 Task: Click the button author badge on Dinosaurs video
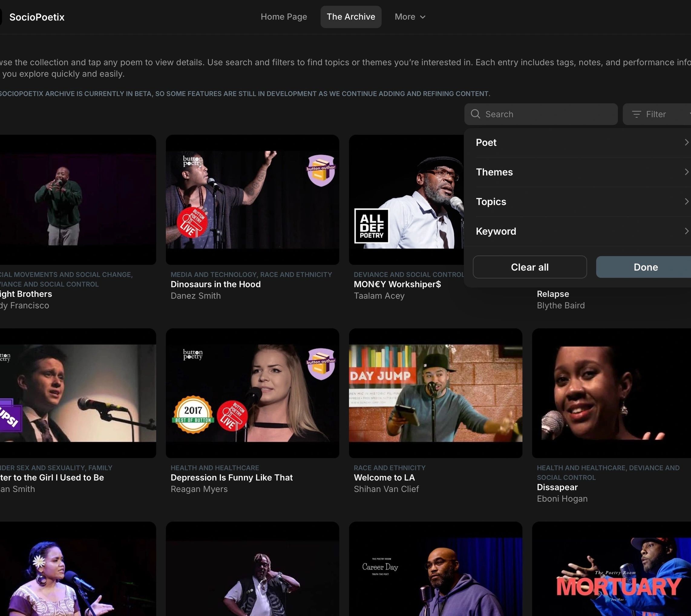(321, 170)
